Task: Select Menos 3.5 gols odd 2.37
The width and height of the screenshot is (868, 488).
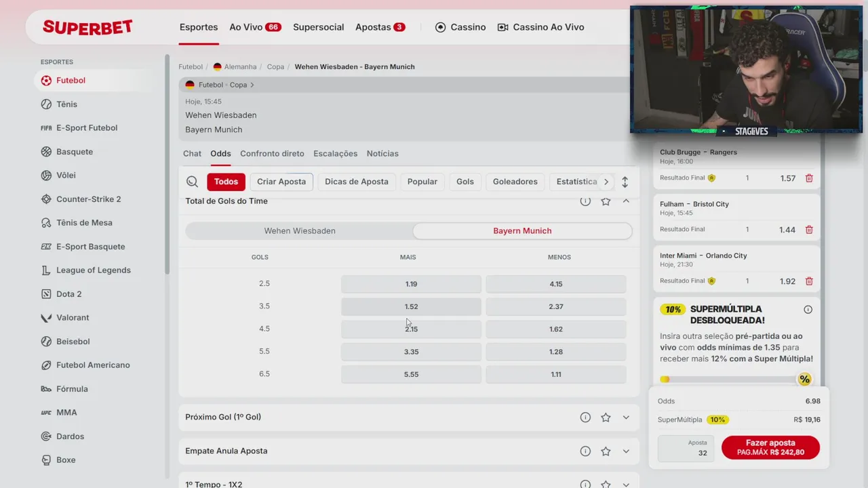Action: [556, 306]
